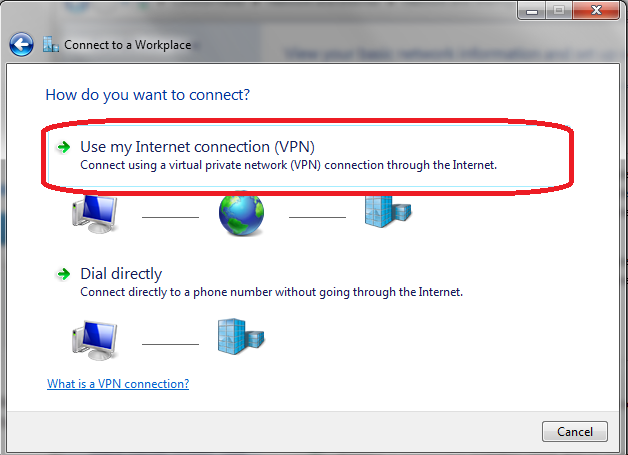Click Dial directly description about phone number
Viewport: 628px width, 455px height.
coord(272,292)
